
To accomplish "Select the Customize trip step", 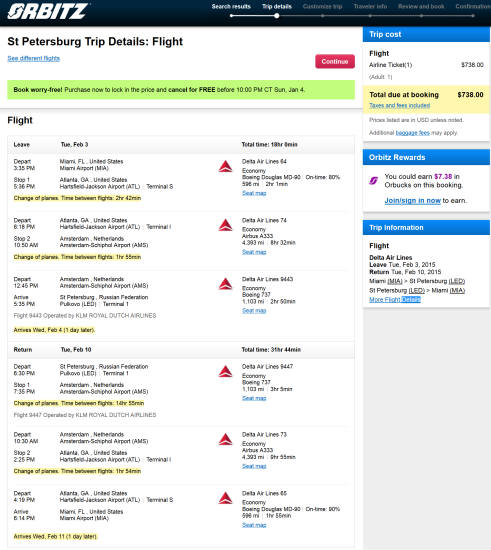I will (x=322, y=6).
